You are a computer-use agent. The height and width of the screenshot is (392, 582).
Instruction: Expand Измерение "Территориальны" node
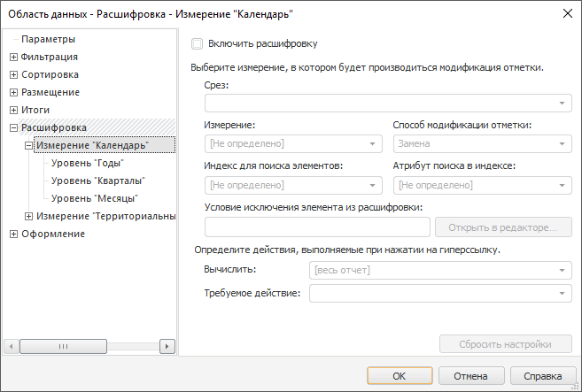pos(29,216)
